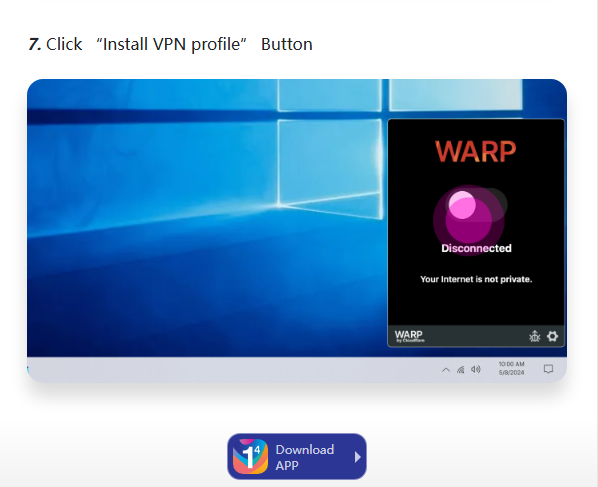The height and width of the screenshot is (487, 598).
Task: Open WARP settings gear icon
Action: pyautogui.click(x=552, y=336)
